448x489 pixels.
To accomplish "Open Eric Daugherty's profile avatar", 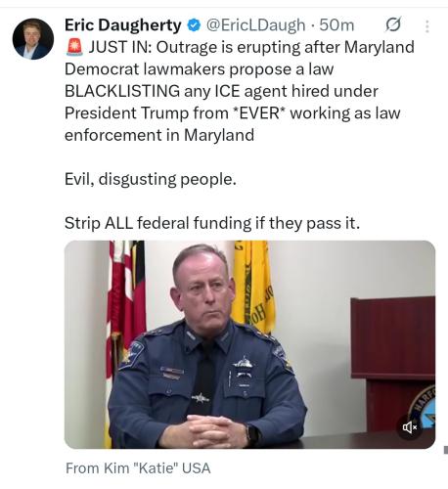I will coord(33,39).
